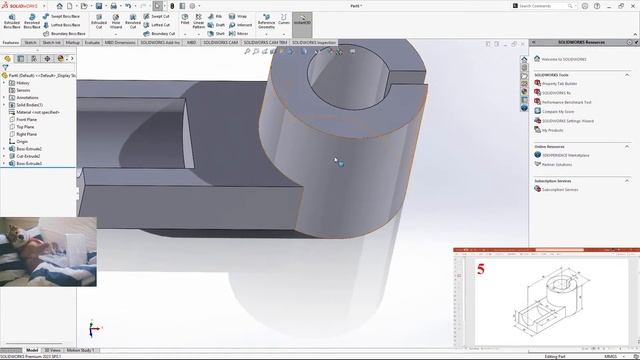Collapse the Subscription Services section
Screen dimensions: 640x360
[627, 181]
